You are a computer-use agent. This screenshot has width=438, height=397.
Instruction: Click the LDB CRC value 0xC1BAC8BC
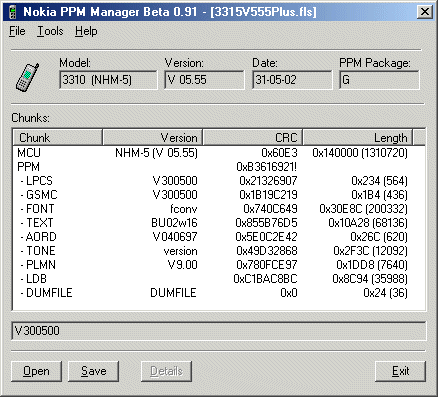265,279
